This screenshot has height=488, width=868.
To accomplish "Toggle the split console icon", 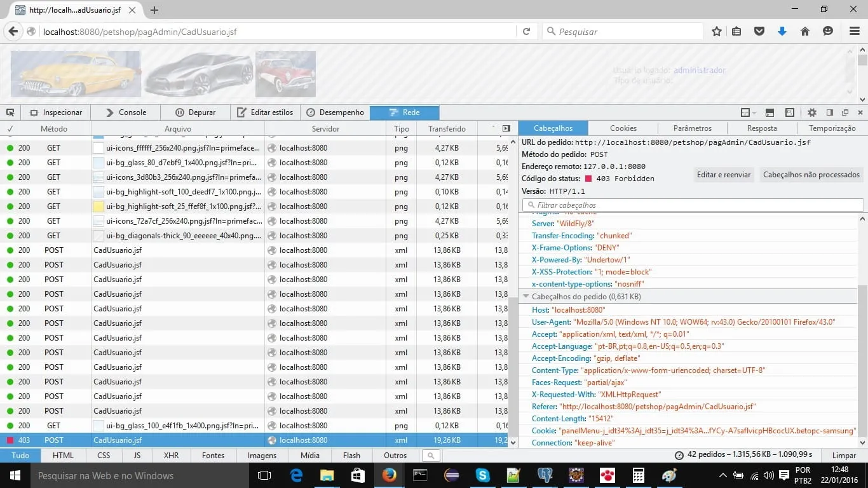I will [770, 112].
